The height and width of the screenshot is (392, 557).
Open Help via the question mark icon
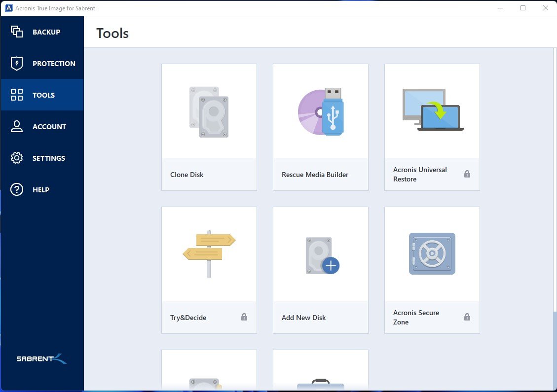point(16,189)
